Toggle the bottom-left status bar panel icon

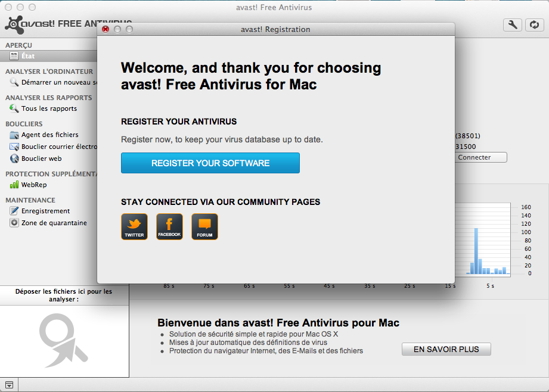pyautogui.click(x=9, y=385)
